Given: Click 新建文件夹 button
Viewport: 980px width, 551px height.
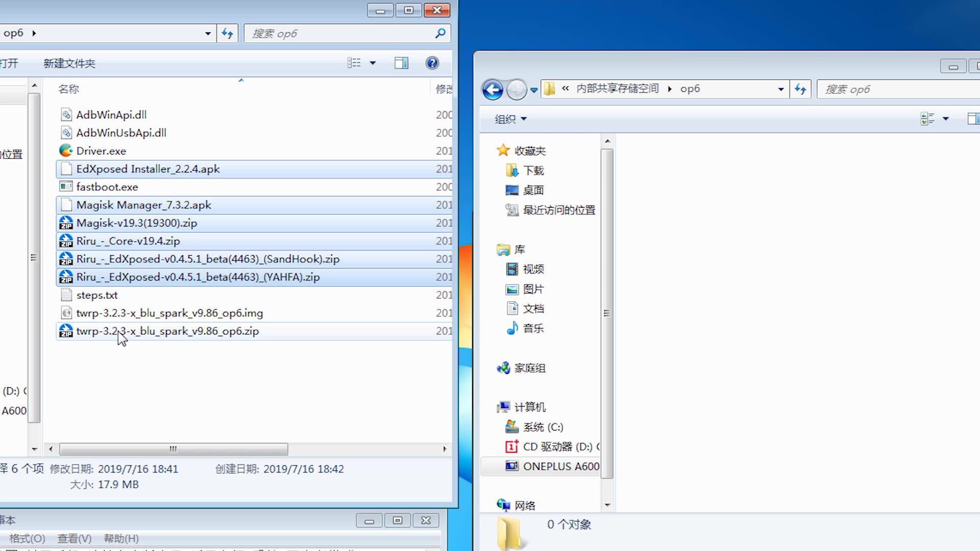Looking at the screenshot, I should [69, 63].
